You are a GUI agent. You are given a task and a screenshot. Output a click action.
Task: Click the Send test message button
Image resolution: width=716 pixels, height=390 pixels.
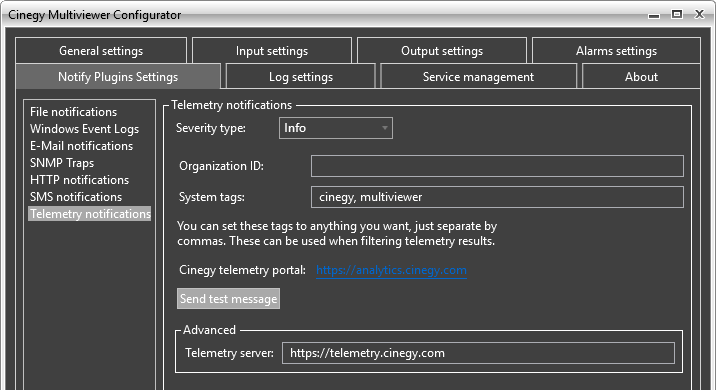(228, 299)
